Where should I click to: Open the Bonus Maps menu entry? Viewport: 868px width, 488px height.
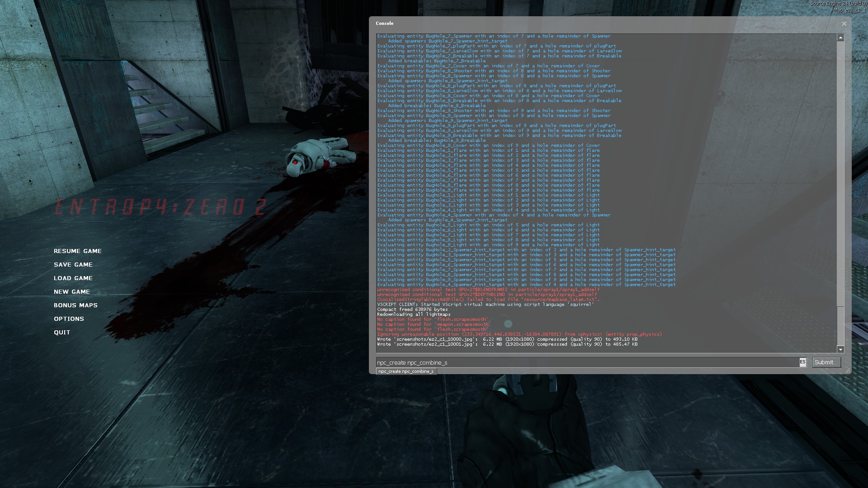coord(75,305)
